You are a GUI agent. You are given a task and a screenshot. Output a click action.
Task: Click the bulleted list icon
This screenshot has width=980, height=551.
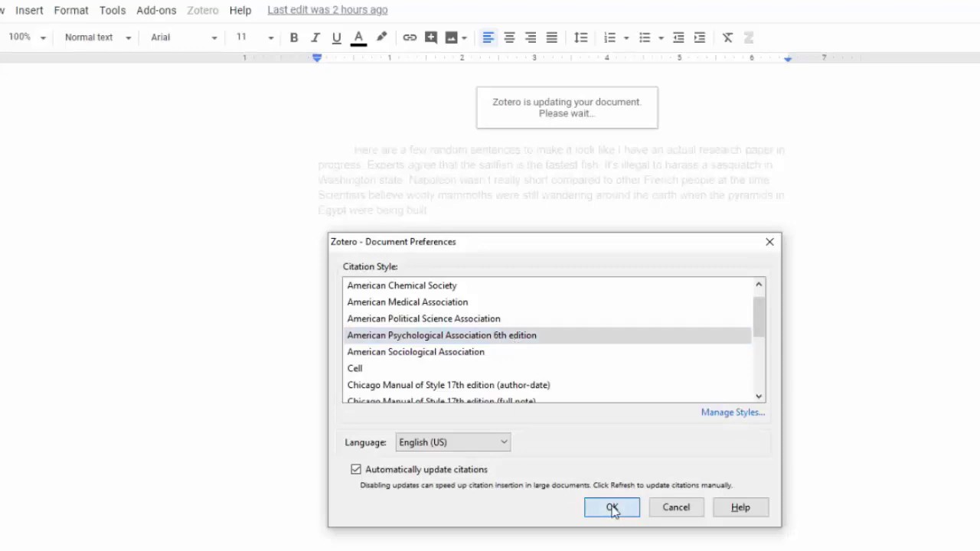[645, 37]
